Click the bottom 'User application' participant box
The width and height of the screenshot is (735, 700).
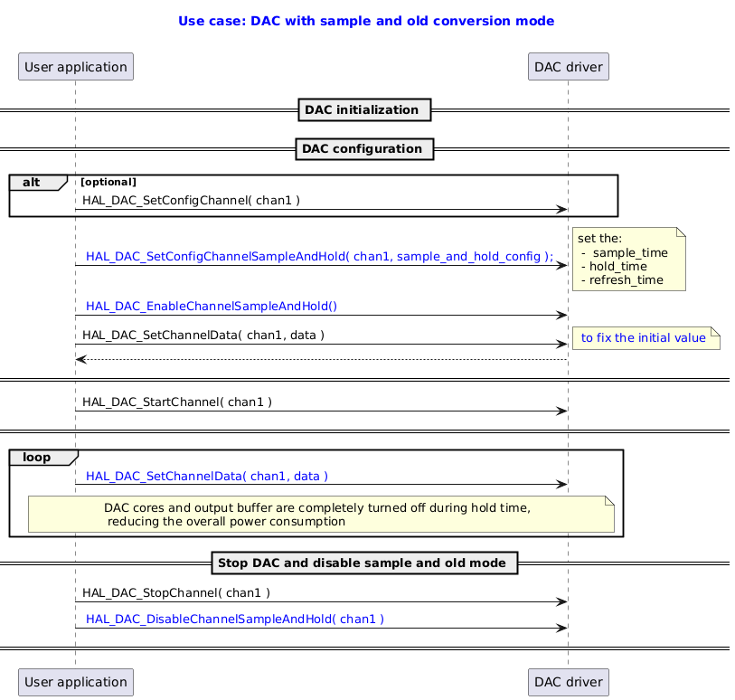pos(75,682)
